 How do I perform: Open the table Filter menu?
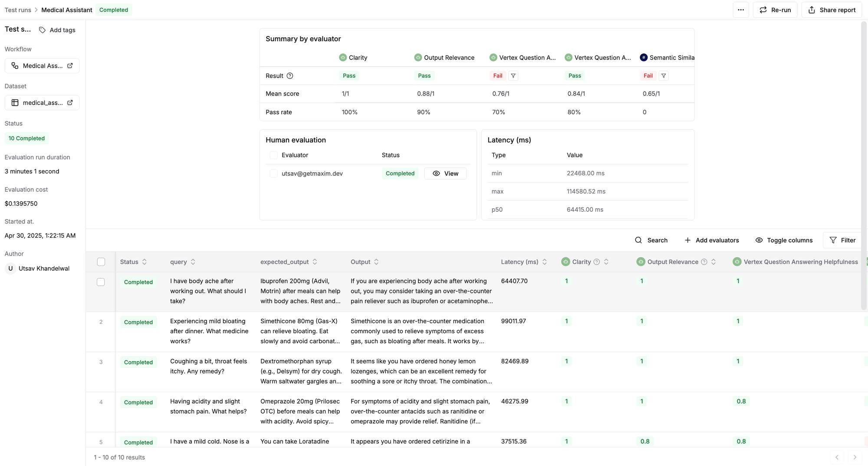click(842, 240)
